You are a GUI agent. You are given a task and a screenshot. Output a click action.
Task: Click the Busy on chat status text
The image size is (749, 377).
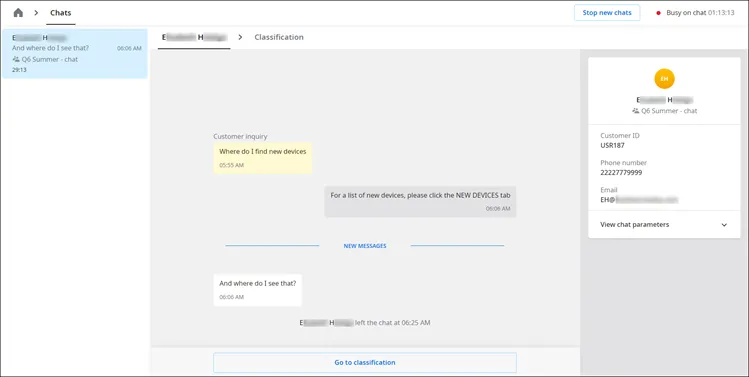700,13
